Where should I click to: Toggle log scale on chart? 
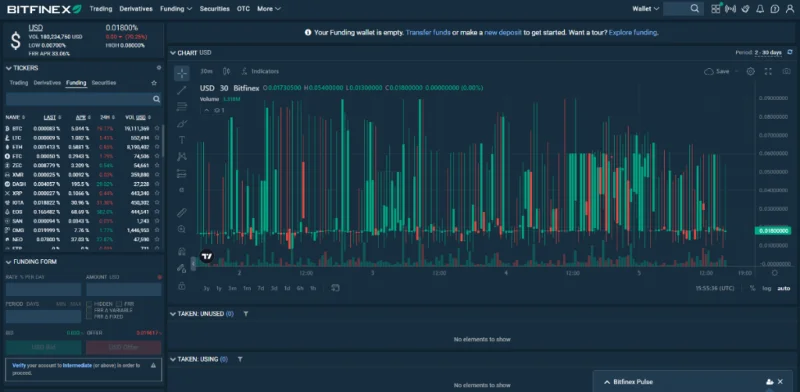point(767,288)
